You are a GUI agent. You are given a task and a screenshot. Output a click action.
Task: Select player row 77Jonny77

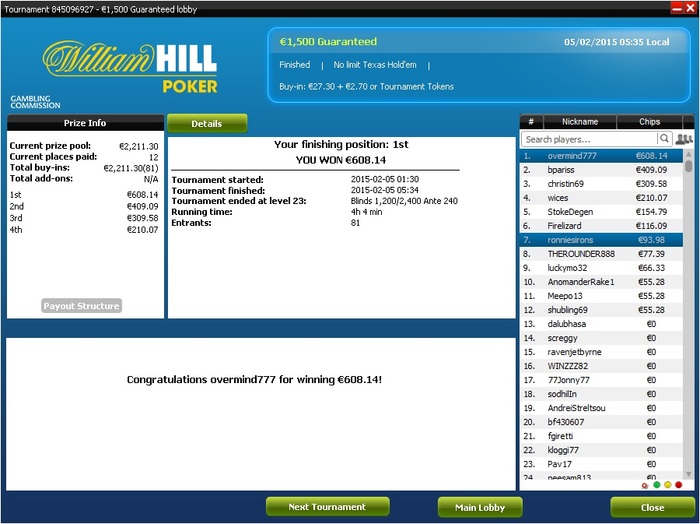click(x=601, y=380)
